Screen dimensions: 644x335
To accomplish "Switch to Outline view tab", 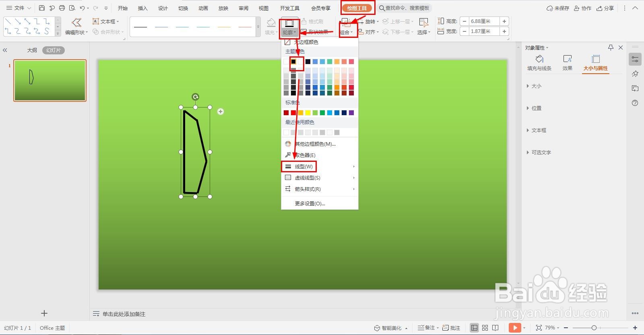I will point(32,50).
